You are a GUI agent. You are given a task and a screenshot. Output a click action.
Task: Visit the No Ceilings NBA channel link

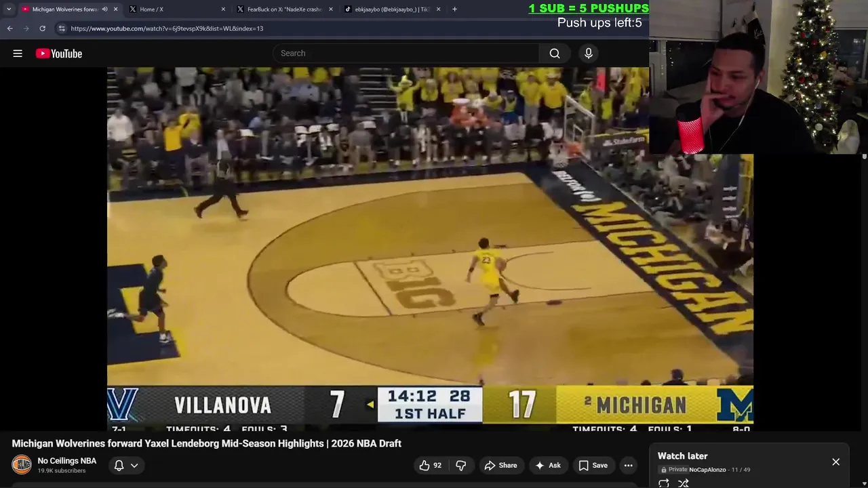tap(67, 461)
